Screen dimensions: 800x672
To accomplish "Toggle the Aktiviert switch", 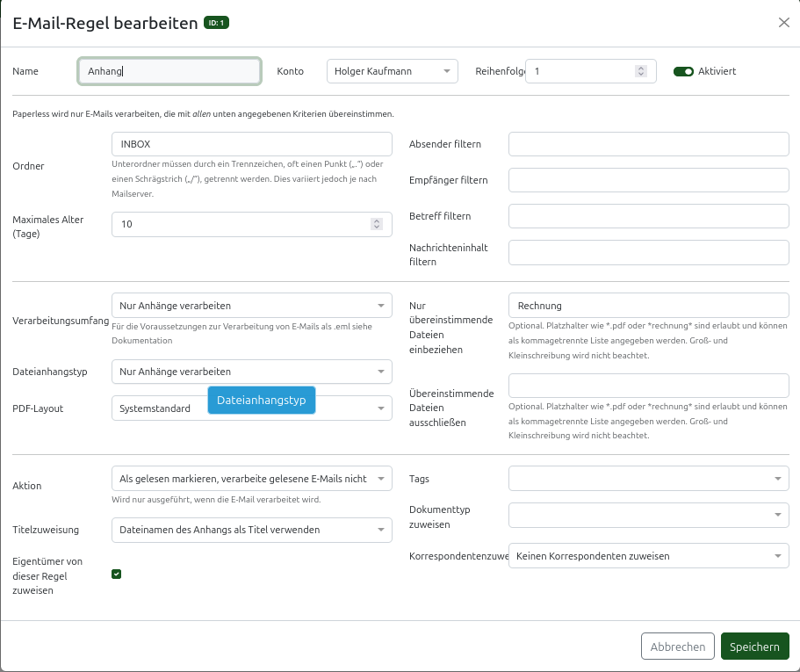I will [x=683, y=71].
